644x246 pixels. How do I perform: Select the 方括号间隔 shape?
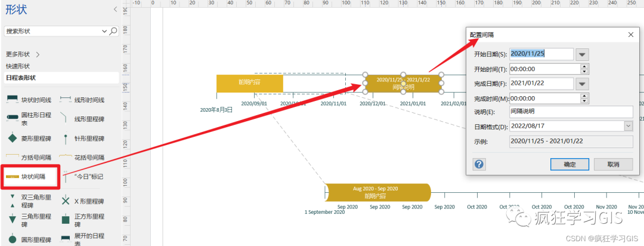(29, 157)
